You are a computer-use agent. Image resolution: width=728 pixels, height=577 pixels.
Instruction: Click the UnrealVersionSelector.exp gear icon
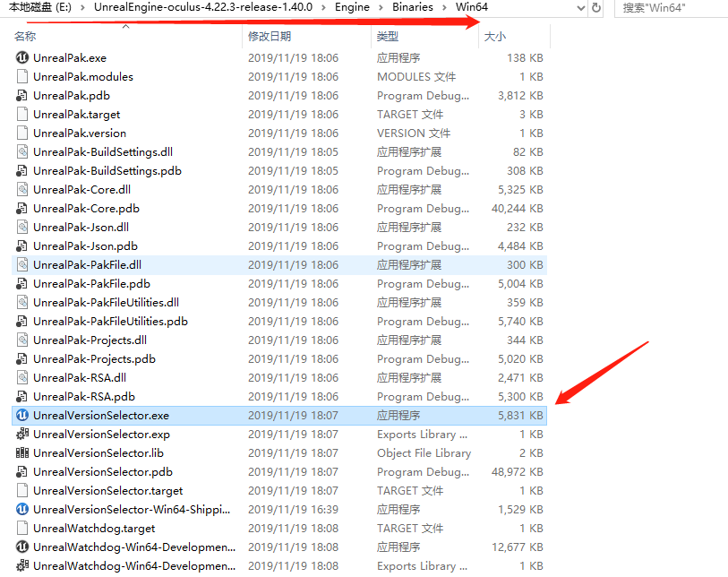[x=22, y=434]
